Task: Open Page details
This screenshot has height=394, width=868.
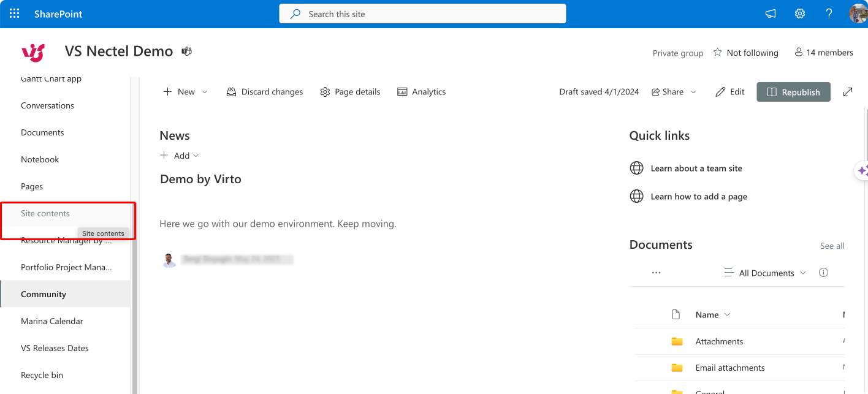Action: pos(350,92)
